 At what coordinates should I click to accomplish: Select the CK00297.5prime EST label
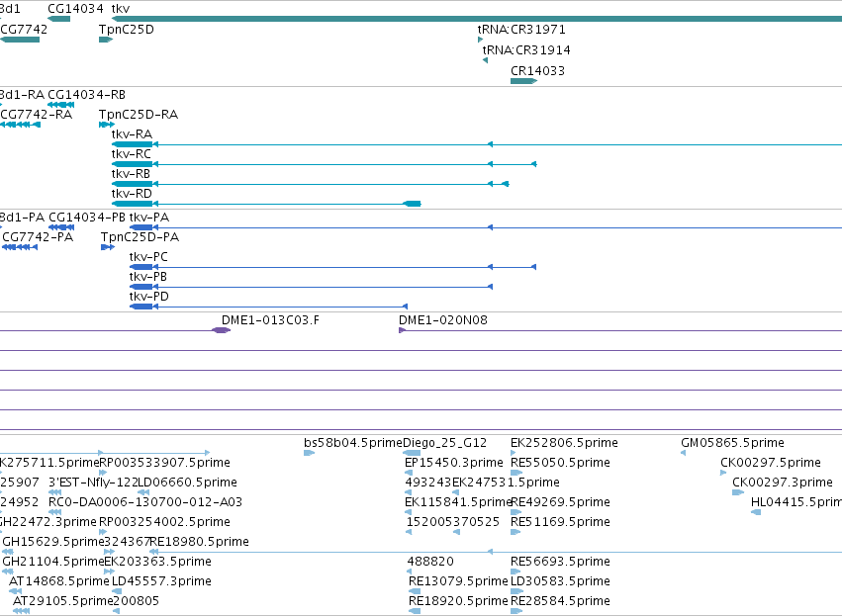point(771,463)
